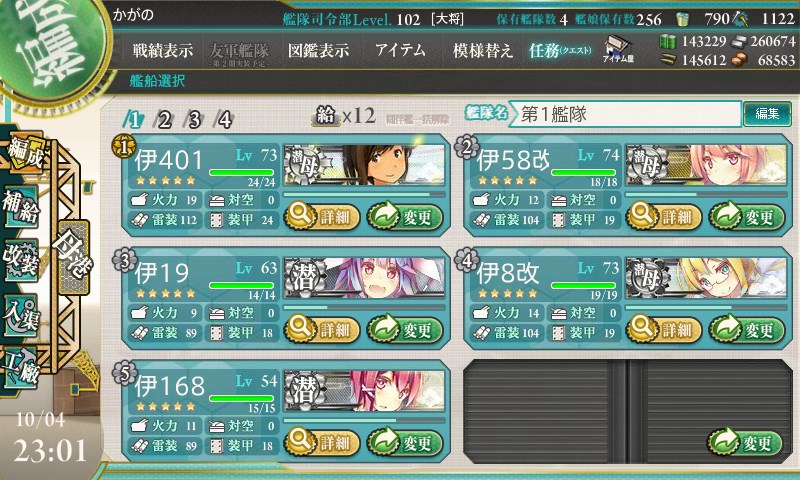The height and width of the screenshot is (480, 800).
Task: Open 図鑑表示 encyclopedia menu
Action: pos(318,50)
